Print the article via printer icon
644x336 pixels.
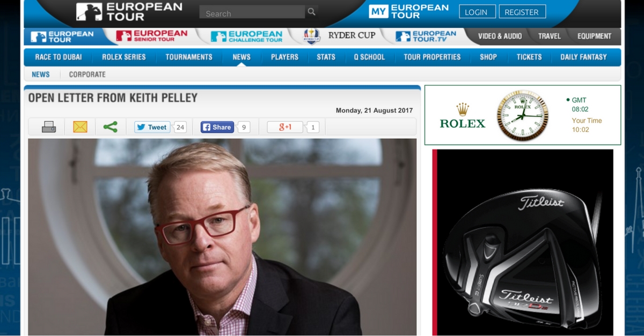click(49, 127)
